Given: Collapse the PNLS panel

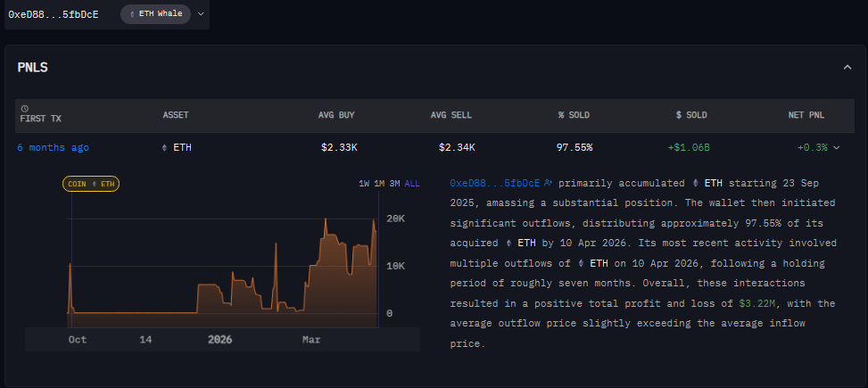Looking at the screenshot, I should tap(847, 67).
